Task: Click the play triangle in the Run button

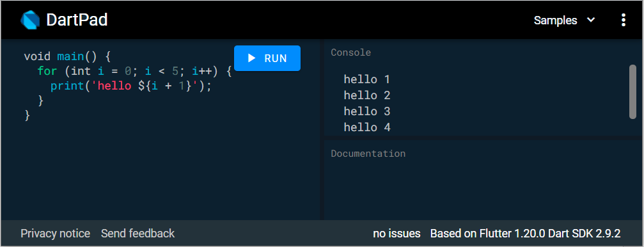Action: point(252,58)
